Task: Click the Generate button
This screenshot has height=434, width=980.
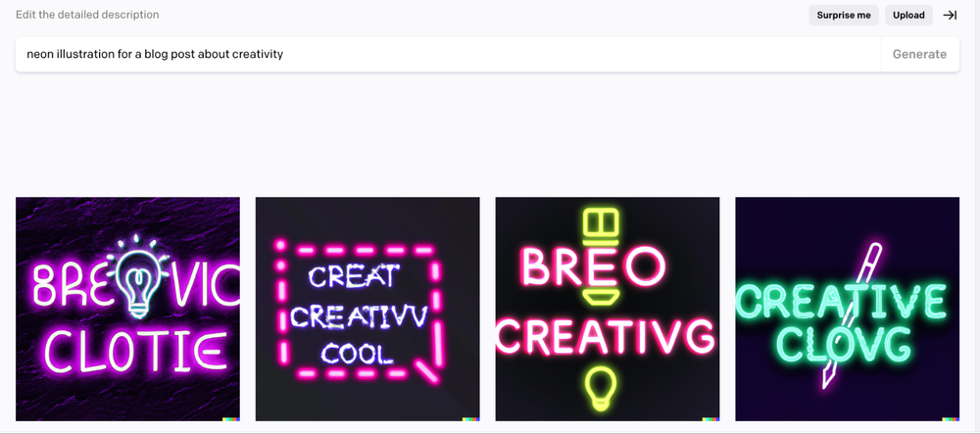Action: pyautogui.click(x=919, y=54)
